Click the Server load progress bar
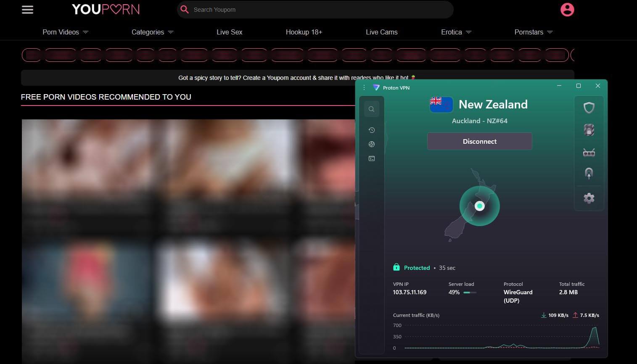 pos(470,293)
